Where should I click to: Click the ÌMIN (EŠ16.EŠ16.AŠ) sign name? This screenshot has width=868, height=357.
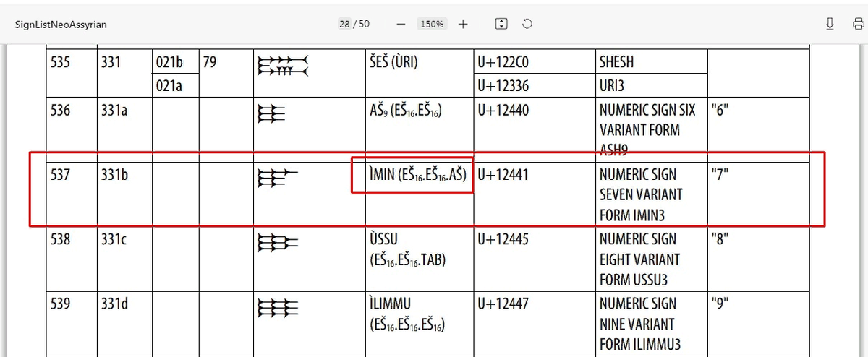pyautogui.click(x=417, y=175)
